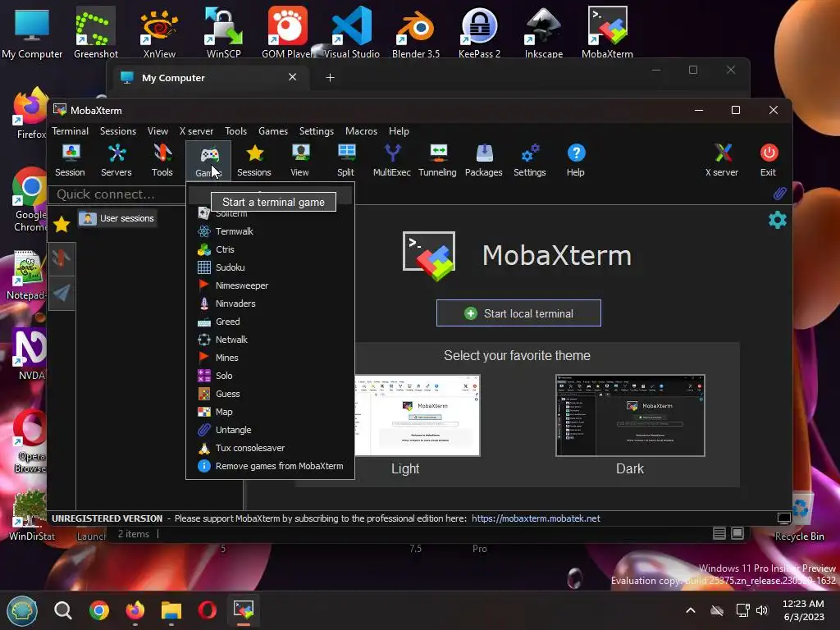The width and height of the screenshot is (840, 630).
Task: Add a new tab in My Computer window
Action: coord(330,78)
